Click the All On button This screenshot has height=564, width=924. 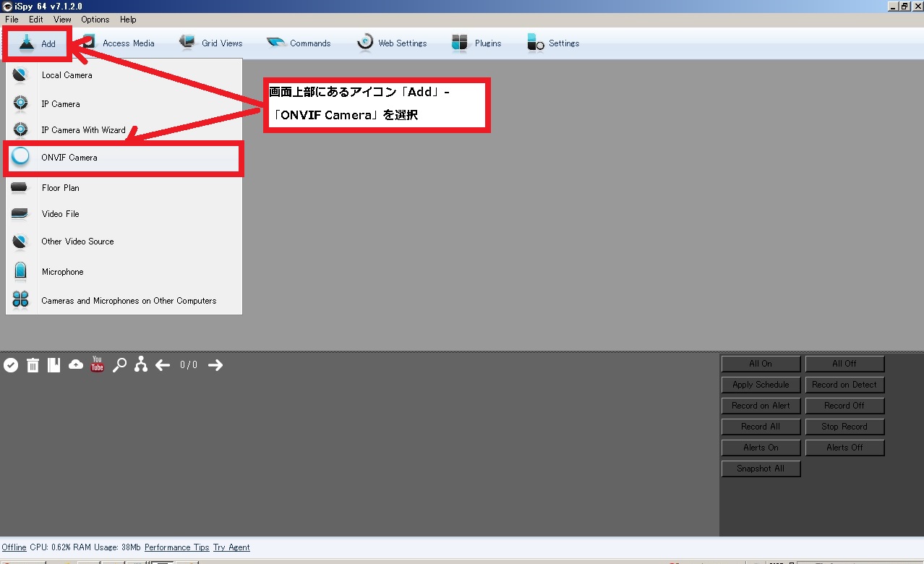coord(761,364)
